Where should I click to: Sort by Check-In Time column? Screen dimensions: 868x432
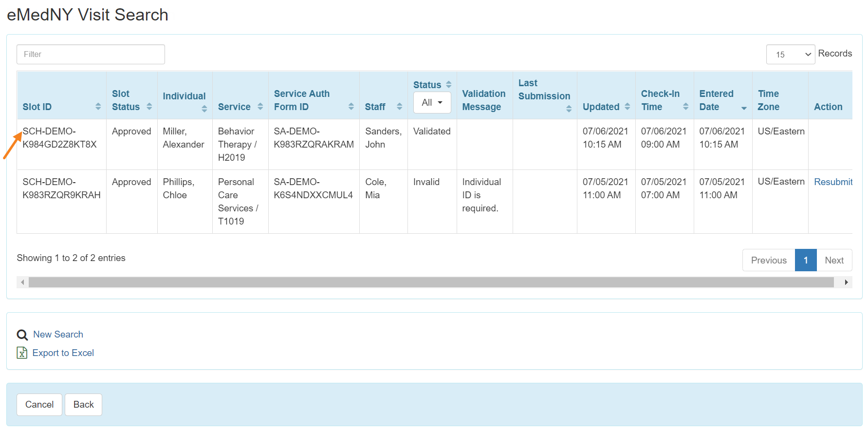pyautogui.click(x=685, y=107)
